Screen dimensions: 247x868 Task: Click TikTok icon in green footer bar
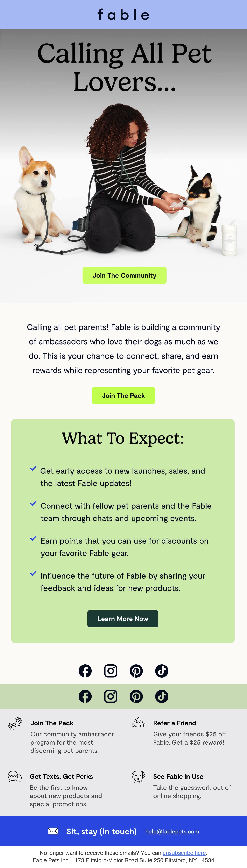tap(162, 696)
